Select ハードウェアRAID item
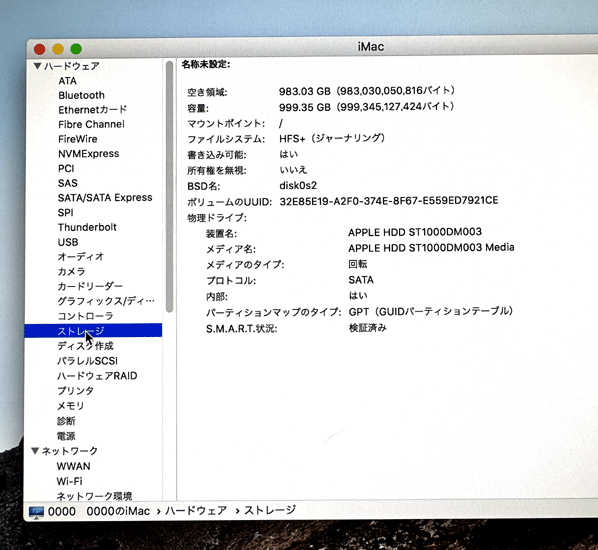Screen dimensions: 598x550 97,376
